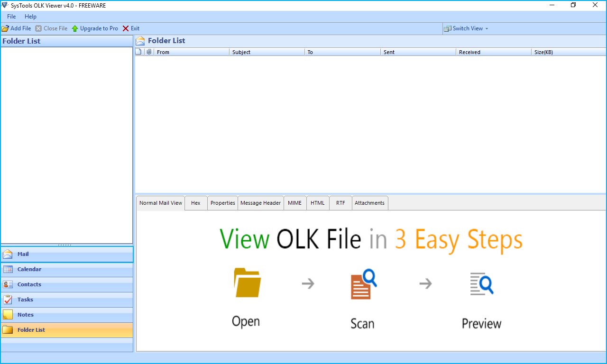The height and width of the screenshot is (364, 607).
Task: Sort by the Received column header
Action: 494,52
